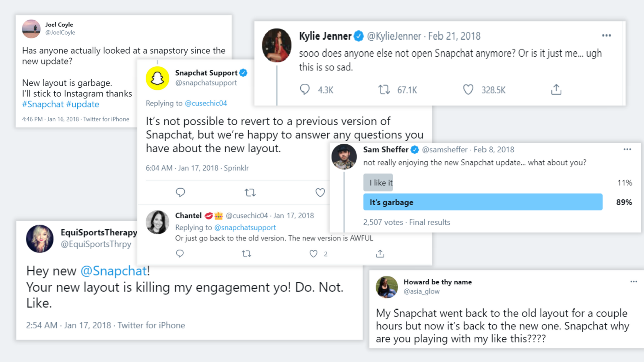
Task: Retweet the Snapchat Support tweet
Action: (250, 193)
